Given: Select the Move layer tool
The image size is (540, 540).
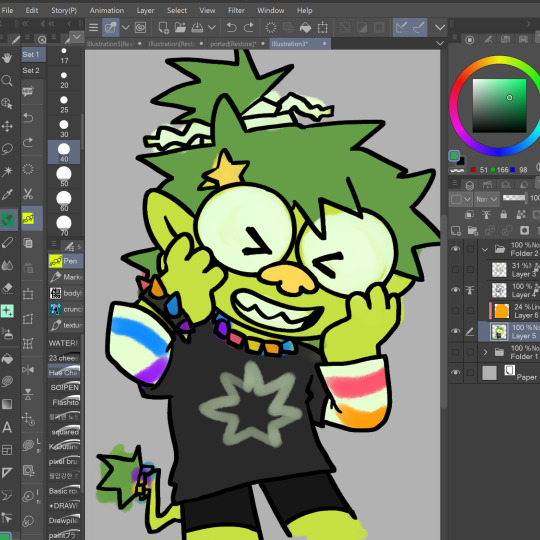Looking at the screenshot, I should 7,126.
